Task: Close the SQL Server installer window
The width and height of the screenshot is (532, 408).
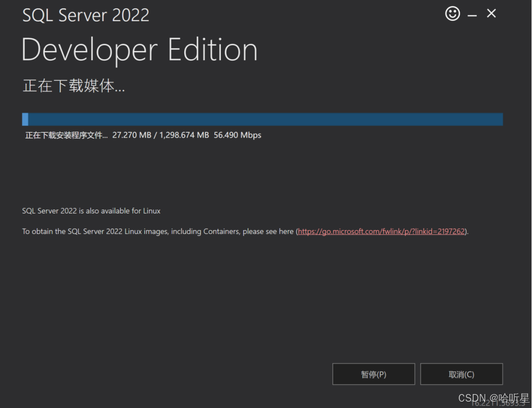Action: coord(491,13)
